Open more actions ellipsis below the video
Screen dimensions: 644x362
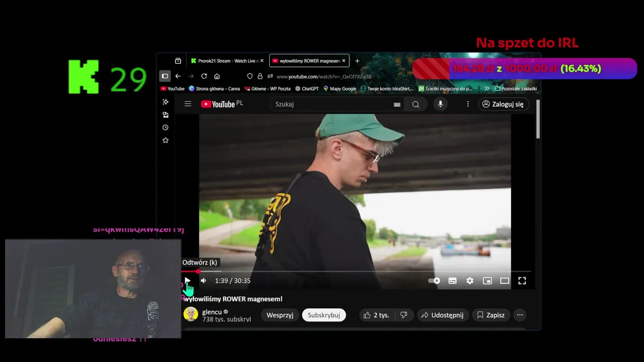pos(520,315)
